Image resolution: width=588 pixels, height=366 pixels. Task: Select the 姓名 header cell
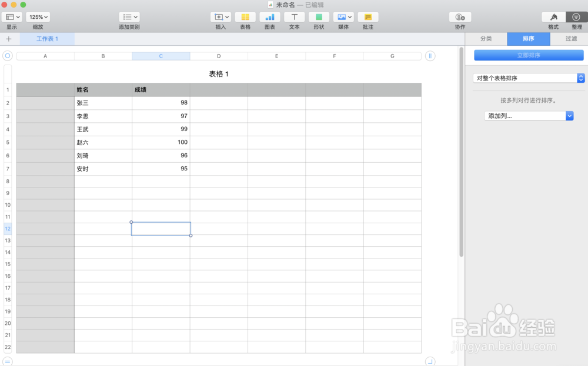click(x=103, y=89)
